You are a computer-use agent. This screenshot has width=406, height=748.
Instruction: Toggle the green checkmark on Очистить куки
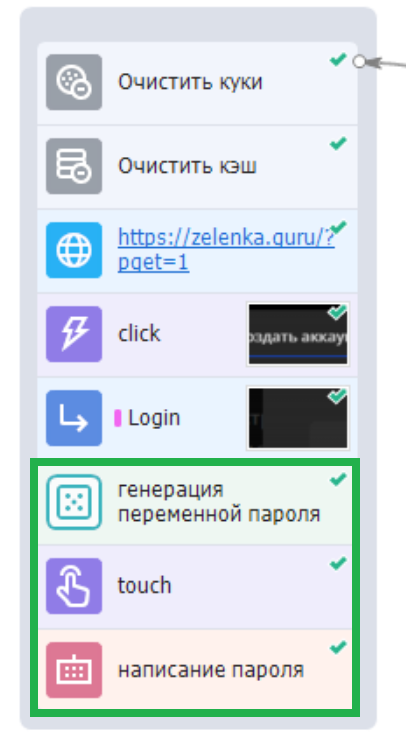(x=338, y=60)
